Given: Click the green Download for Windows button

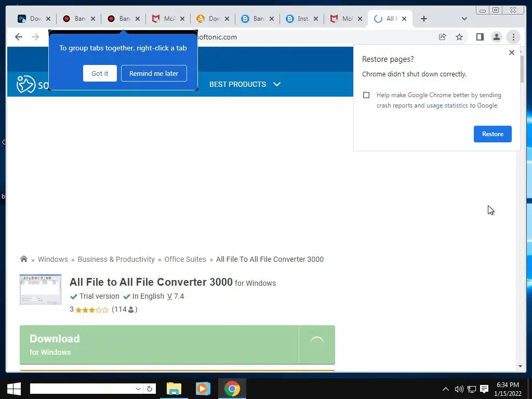Looking at the screenshot, I should [177, 345].
